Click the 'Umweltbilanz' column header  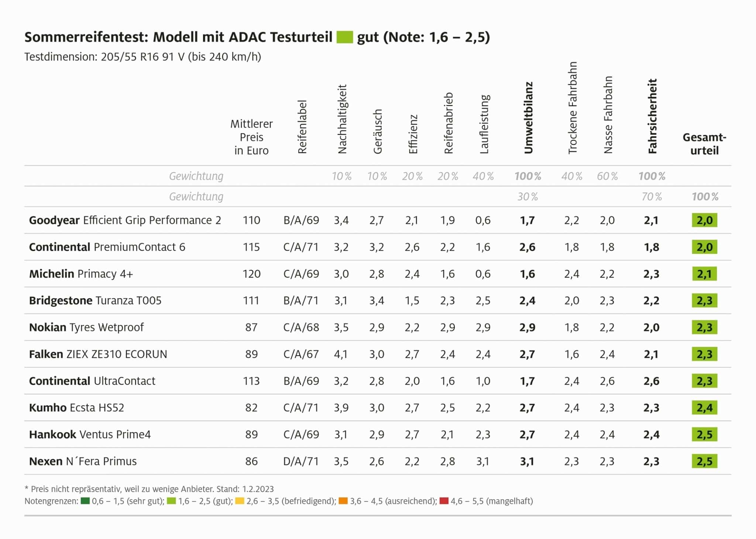coord(528,117)
